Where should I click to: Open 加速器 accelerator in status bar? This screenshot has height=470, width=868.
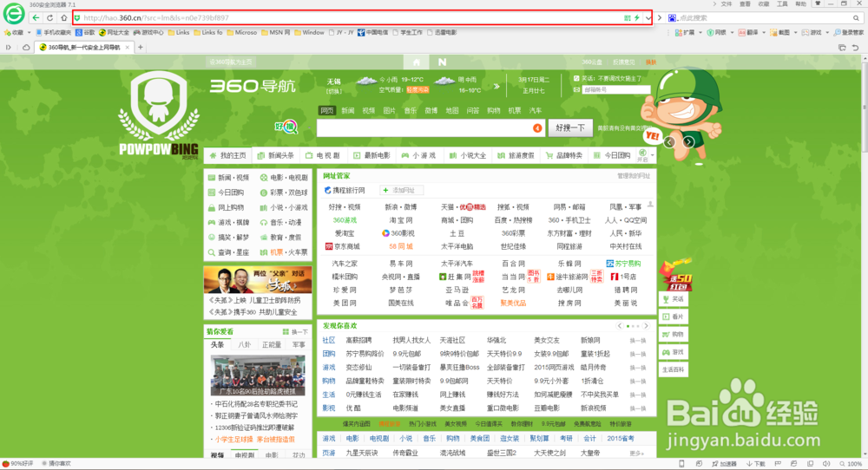724,463
